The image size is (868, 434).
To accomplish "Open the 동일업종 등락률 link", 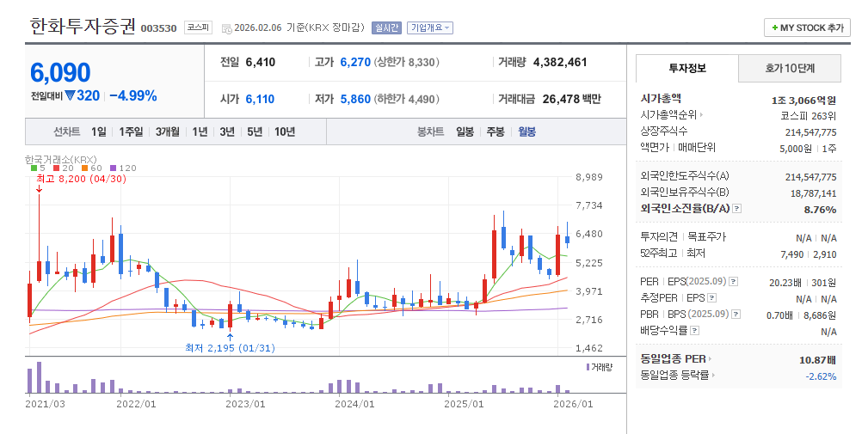I will 674,376.
